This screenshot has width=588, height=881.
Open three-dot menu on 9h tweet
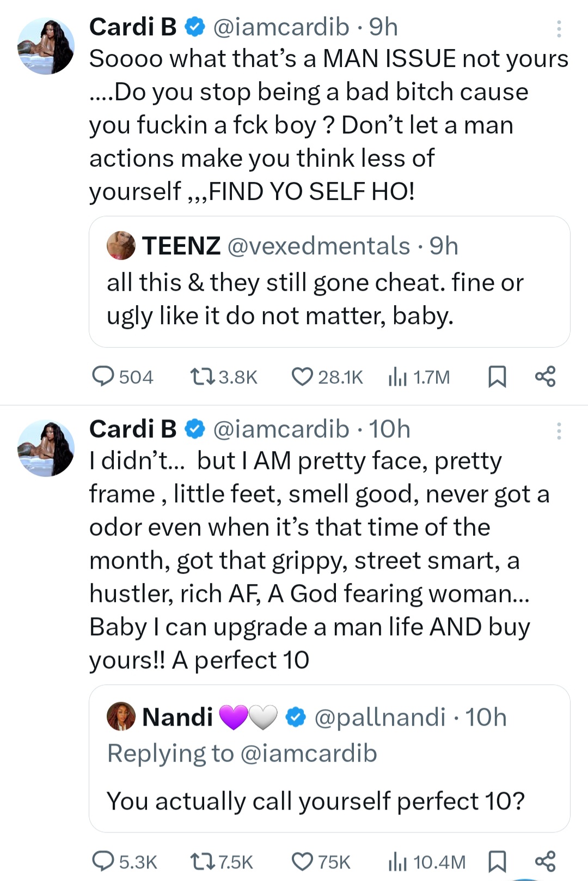coord(559,29)
